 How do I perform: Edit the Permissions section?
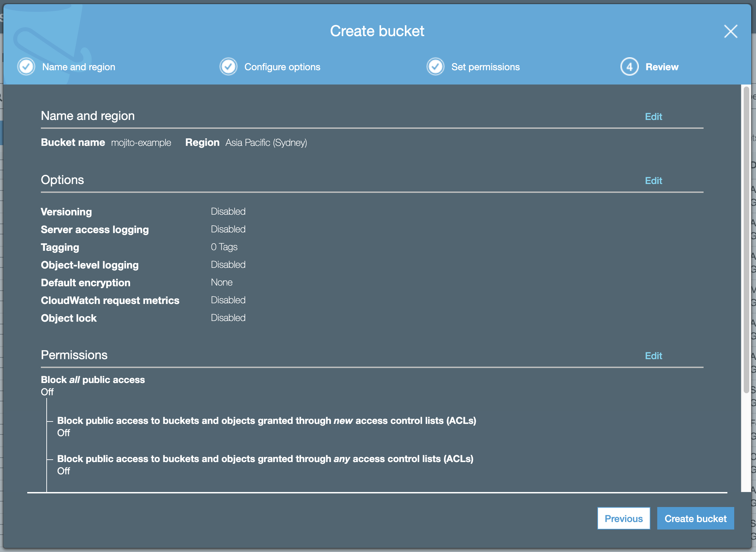pos(653,355)
